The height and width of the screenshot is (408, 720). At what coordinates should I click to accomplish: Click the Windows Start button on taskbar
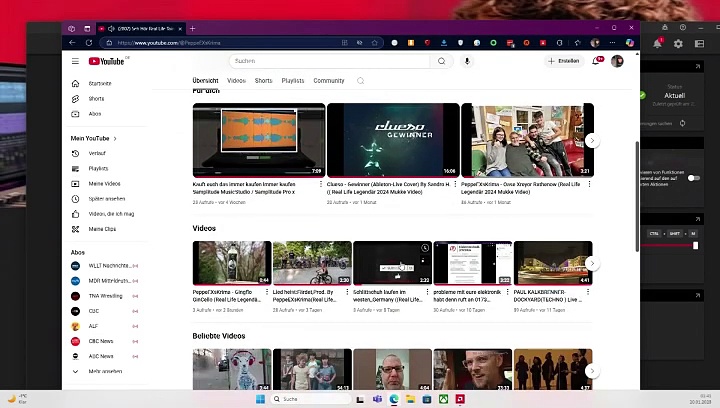pos(260,399)
